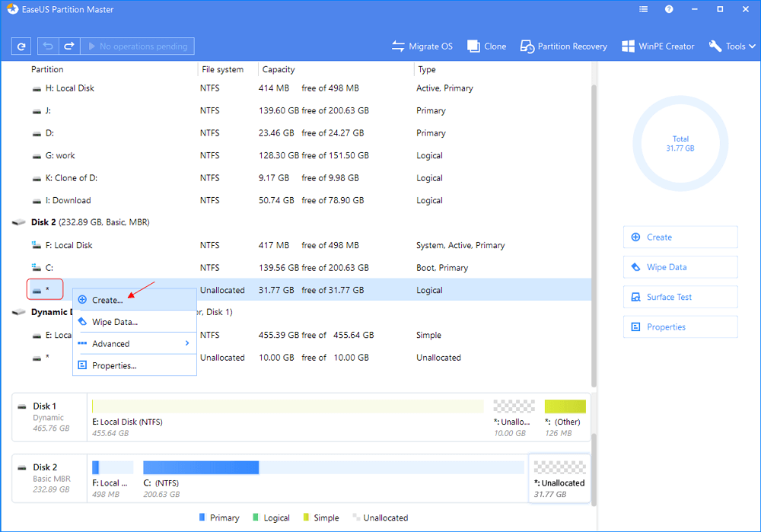Image resolution: width=761 pixels, height=532 pixels.
Task: Click the Total 31.77 GB usage ring
Action: click(x=680, y=144)
